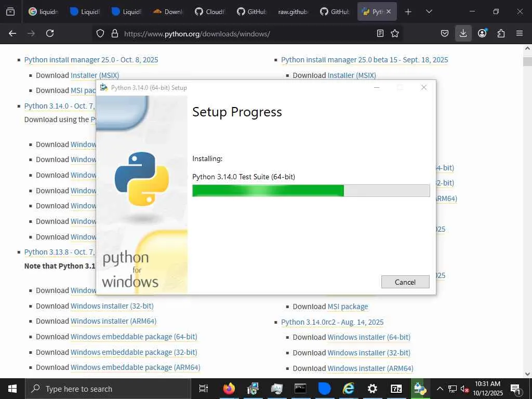Image resolution: width=532 pixels, height=399 pixels.
Task: Open Task View on the taskbar
Action: (x=203, y=389)
